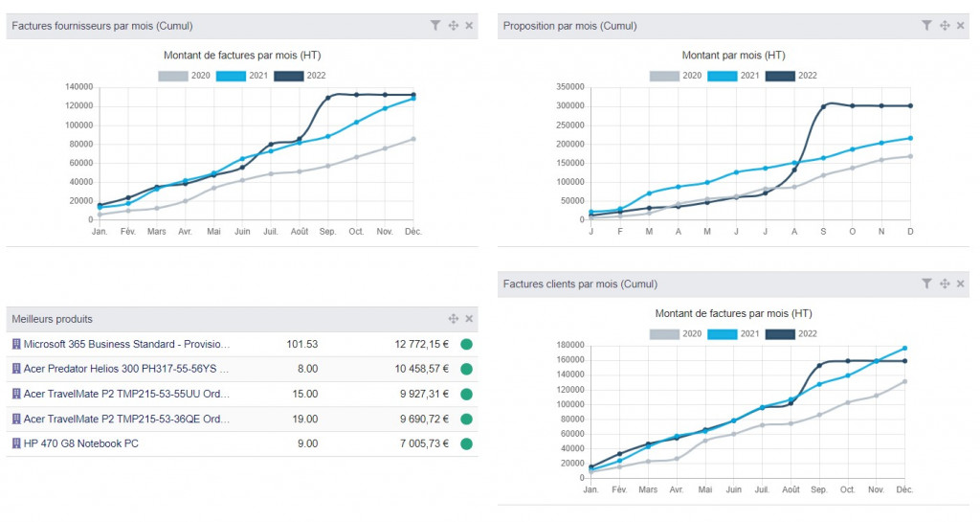Screen dimensions: 980x522
Task: Click move icon on Meilleurs produits widget
Action: [x=453, y=319]
